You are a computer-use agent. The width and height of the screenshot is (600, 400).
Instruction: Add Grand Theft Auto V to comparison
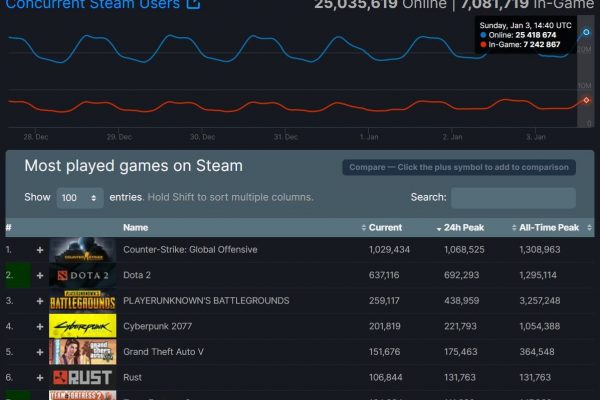(40, 352)
